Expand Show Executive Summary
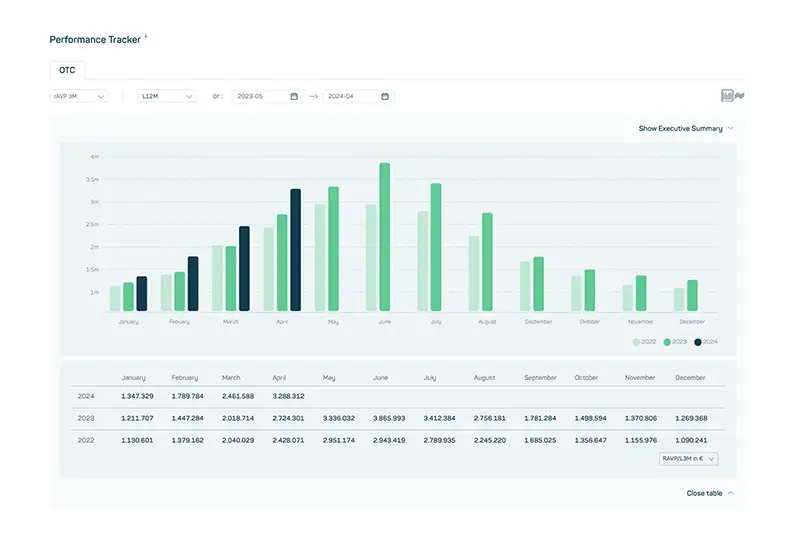 (x=686, y=129)
